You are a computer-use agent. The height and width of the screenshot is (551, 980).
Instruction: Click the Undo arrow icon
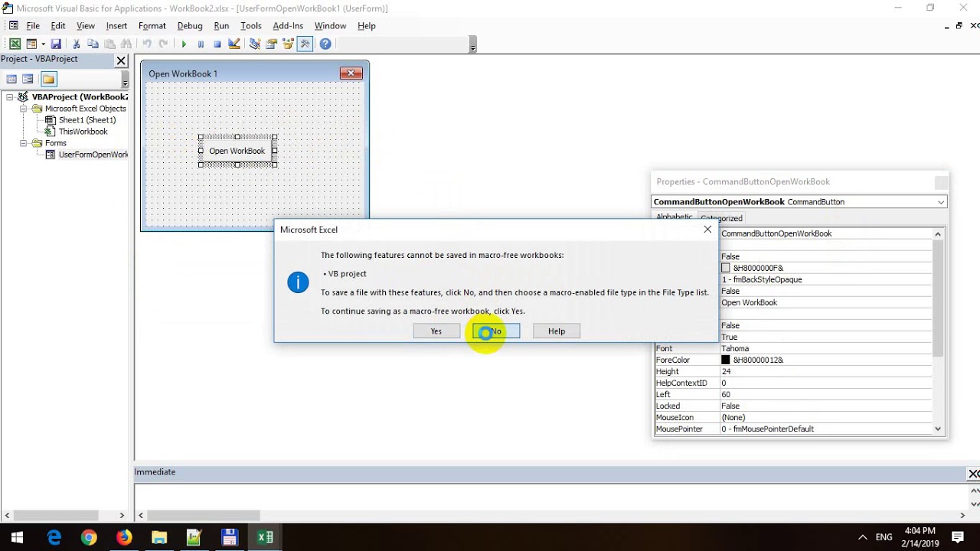pos(146,44)
